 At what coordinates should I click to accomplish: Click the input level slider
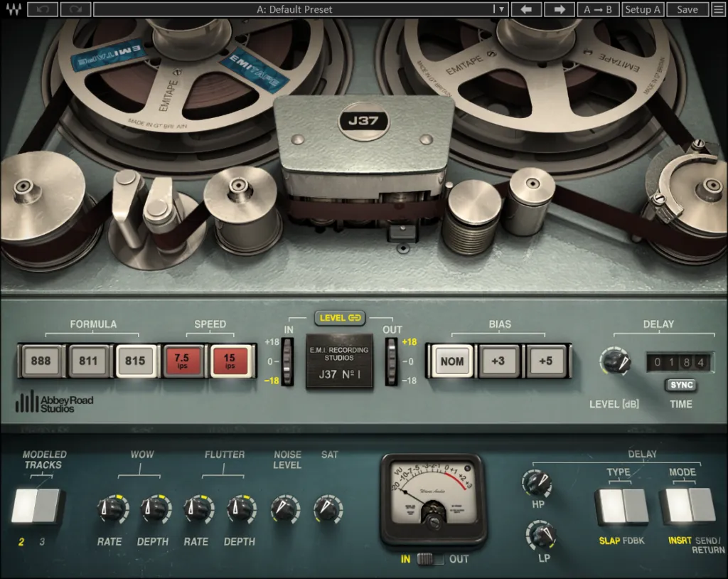pyautogui.click(x=287, y=361)
